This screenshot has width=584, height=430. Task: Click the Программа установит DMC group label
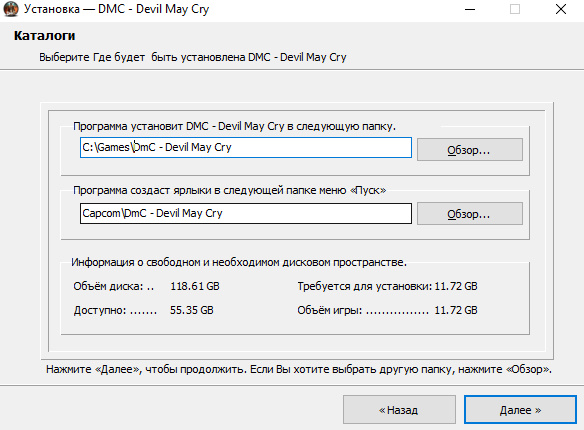tap(234, 127)
